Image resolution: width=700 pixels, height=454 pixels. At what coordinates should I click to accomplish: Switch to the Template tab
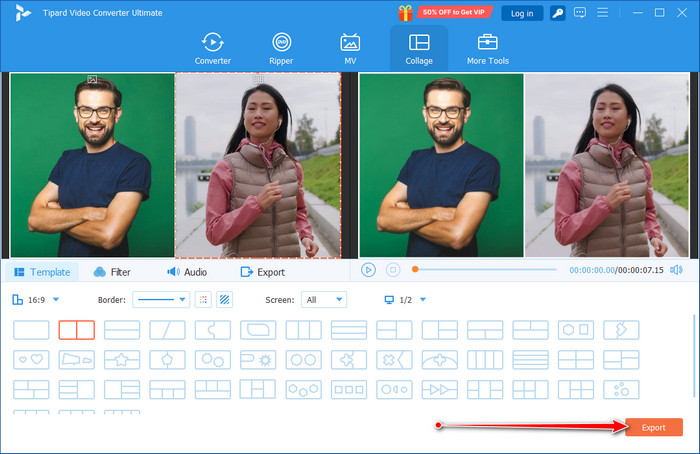point(42,272)
